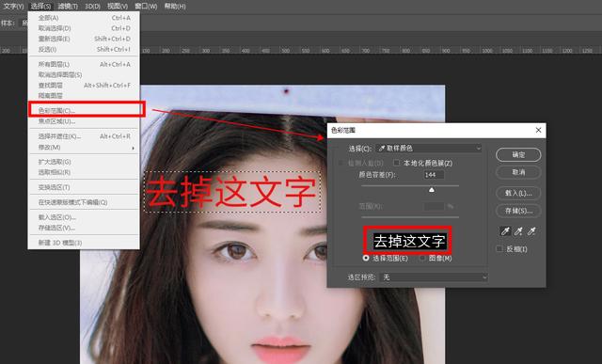Choose 色彩范围(C)... from the menu
Screen dimensions: 602x364
click(x=84, y=110)
